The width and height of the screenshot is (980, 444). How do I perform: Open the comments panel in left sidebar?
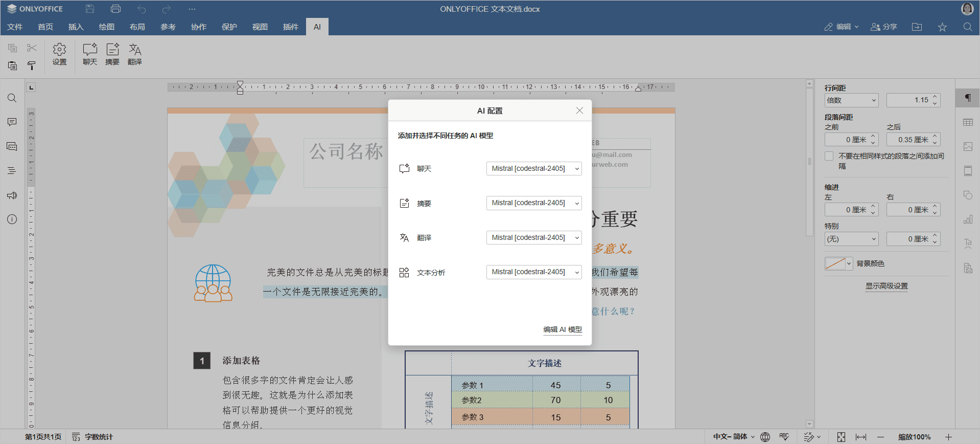[12, 122]
